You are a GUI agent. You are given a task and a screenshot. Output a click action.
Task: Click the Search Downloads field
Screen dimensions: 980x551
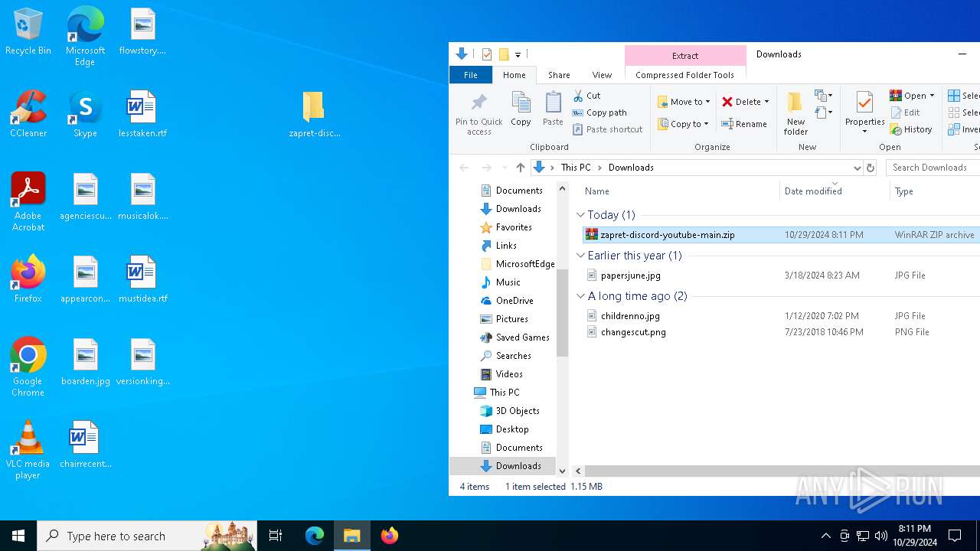(x=934, y=168)
